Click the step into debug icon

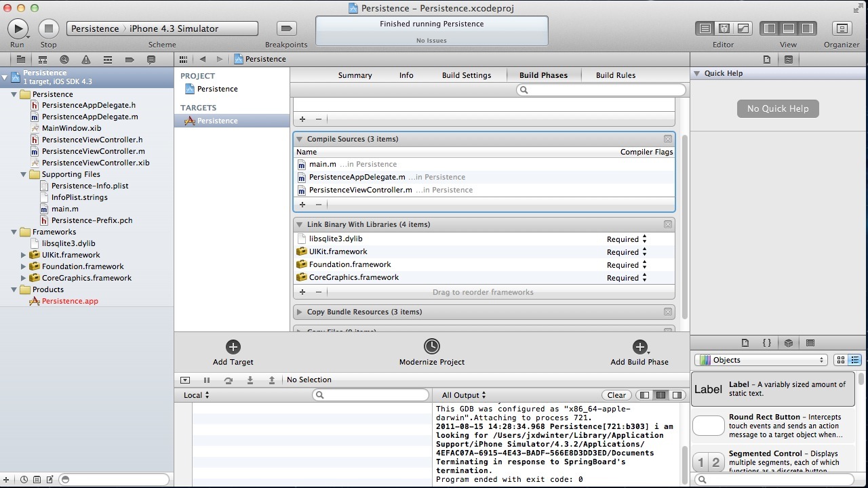pyautogui.click(x=250, y=380)
